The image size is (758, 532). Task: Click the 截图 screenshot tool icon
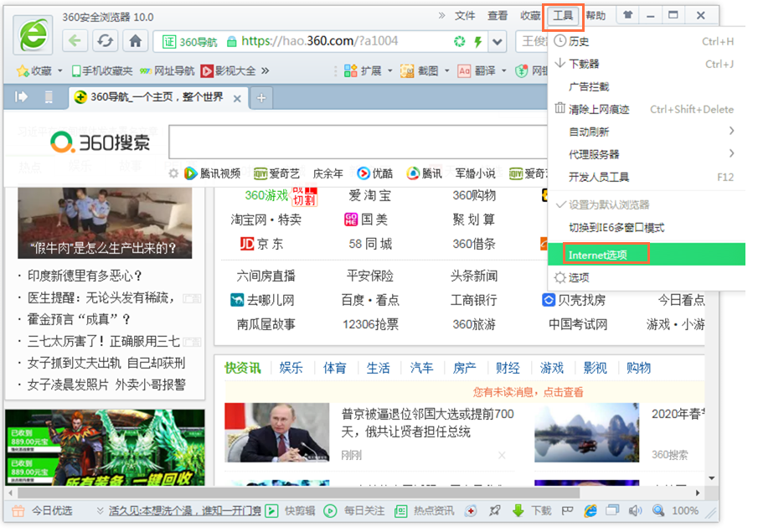coord(407,71)
